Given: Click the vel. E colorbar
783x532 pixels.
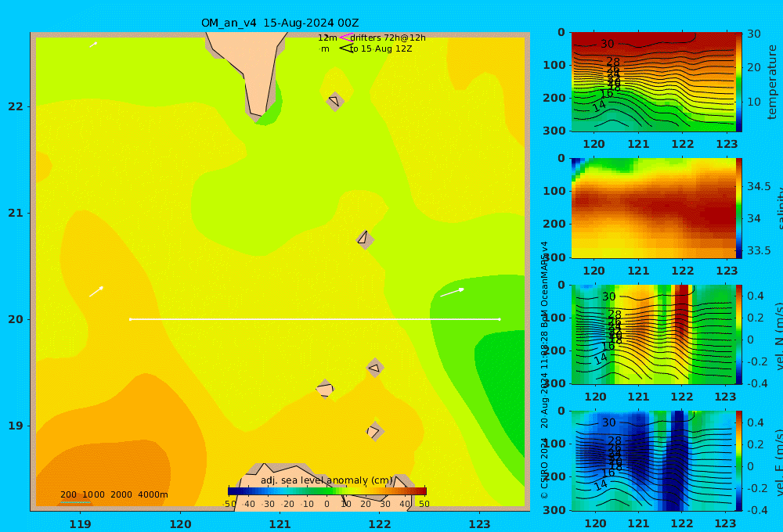Looking at the screenshot, I should coord(738,461).
